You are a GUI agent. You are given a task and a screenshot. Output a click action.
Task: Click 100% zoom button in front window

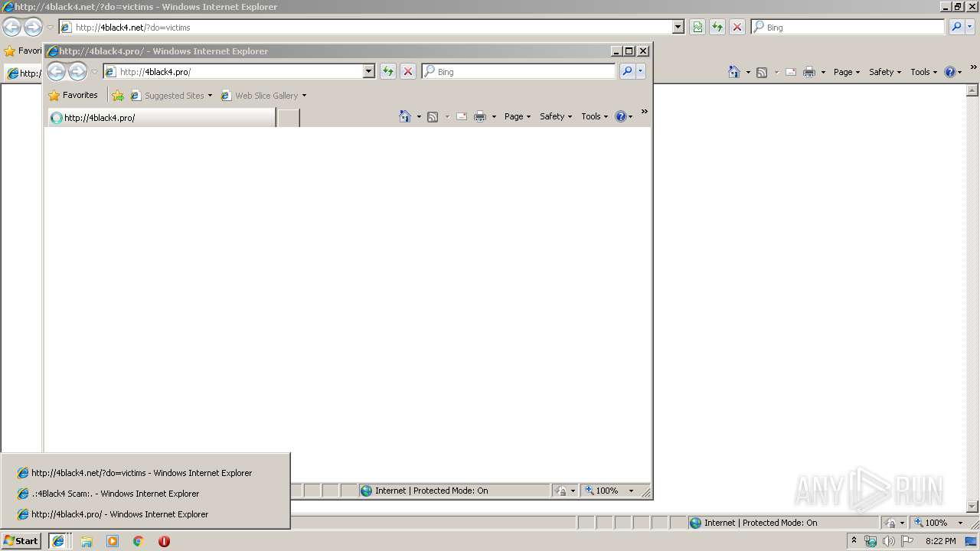(602, 491)
